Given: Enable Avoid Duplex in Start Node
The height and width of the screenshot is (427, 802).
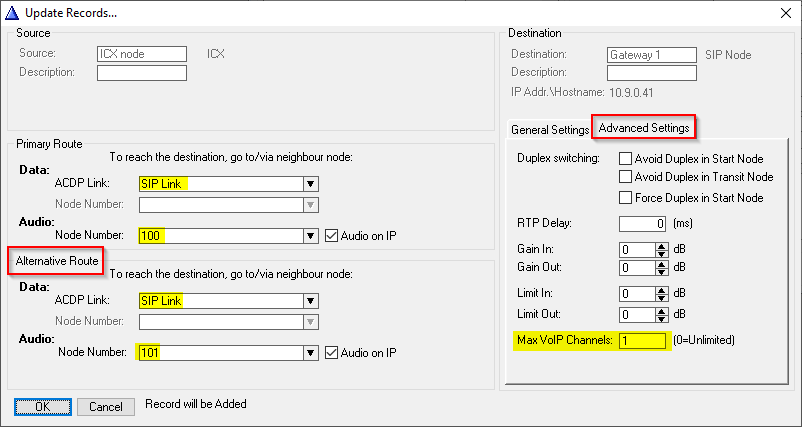Looking at the screenshot, I should coord(626,158).
